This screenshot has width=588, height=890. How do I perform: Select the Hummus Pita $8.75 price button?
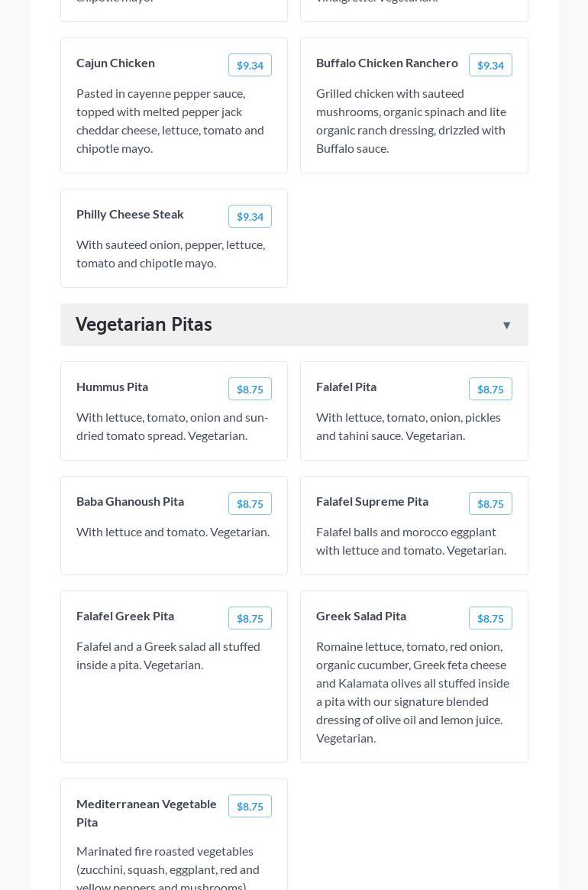coord(250,389)
